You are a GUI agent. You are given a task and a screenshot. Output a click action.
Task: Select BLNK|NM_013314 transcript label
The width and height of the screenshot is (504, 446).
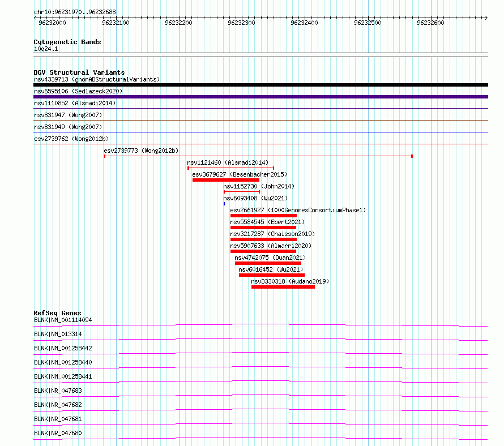tap(58, 334)
